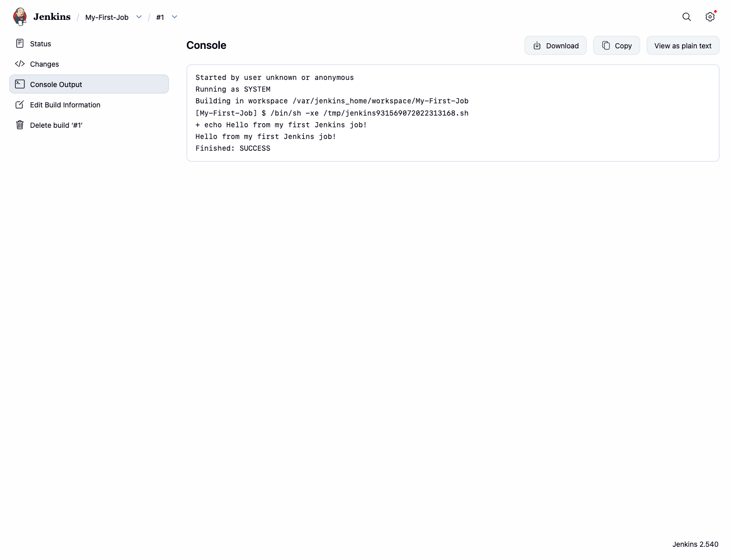Expand the My-First-Job breadcrumb chevron
The width and height of the screenshot is (733, 560).
click(139, 17)
